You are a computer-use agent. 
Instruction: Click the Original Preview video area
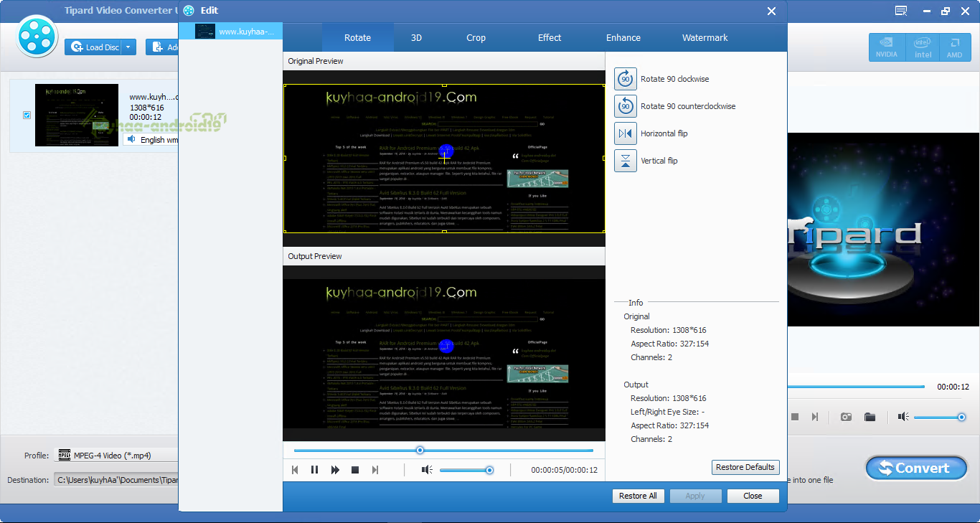pyautogui.click(x=444, y=159)
